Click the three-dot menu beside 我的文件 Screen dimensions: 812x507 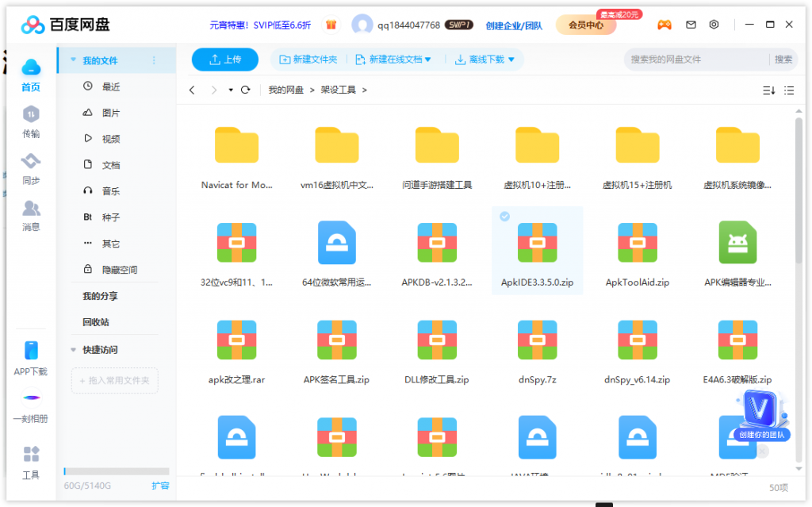154,60
